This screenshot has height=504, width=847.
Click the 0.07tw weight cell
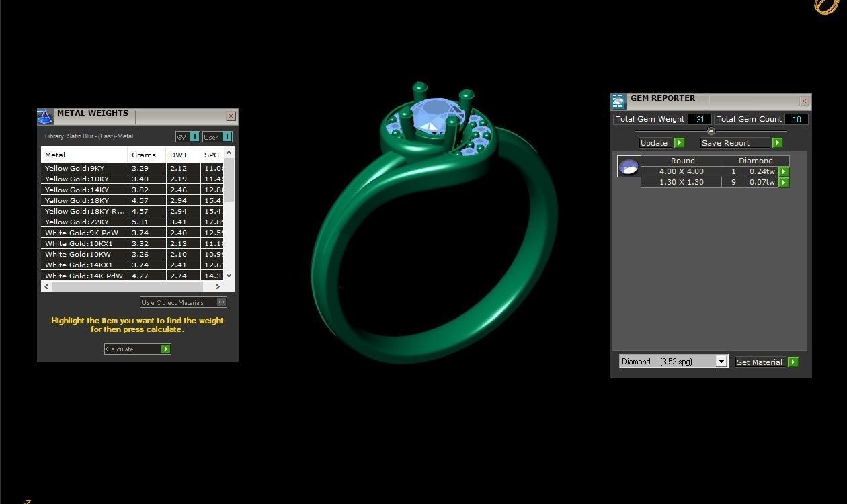tap(762, 182)
